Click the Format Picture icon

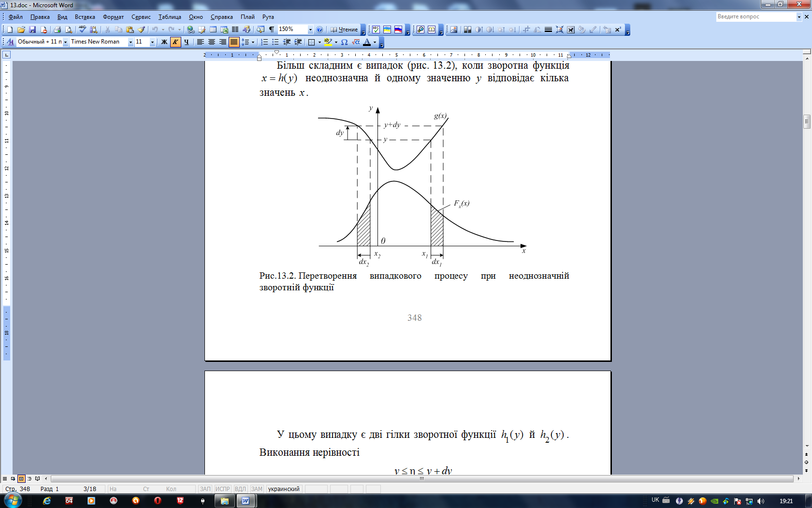[x=581, y=30]
